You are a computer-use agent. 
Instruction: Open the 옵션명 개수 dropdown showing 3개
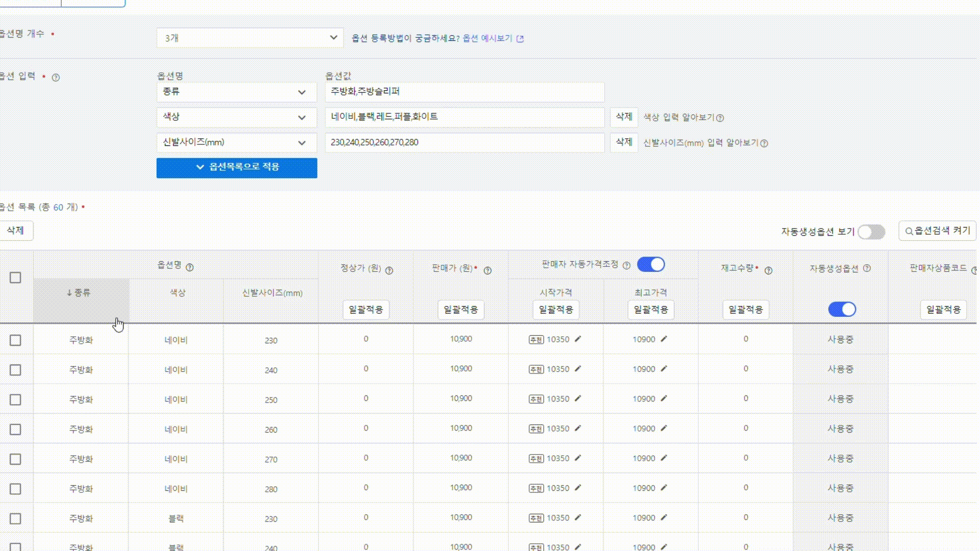coord(250,38)
